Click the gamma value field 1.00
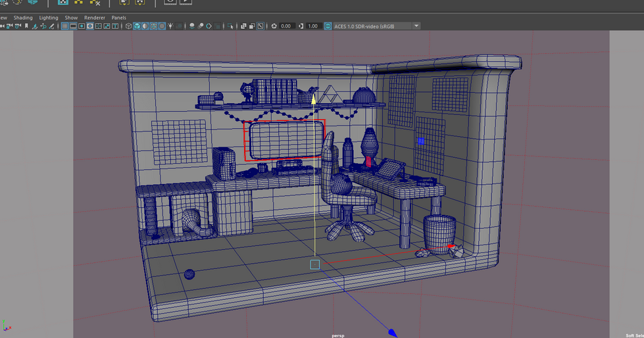 (314, 26)
